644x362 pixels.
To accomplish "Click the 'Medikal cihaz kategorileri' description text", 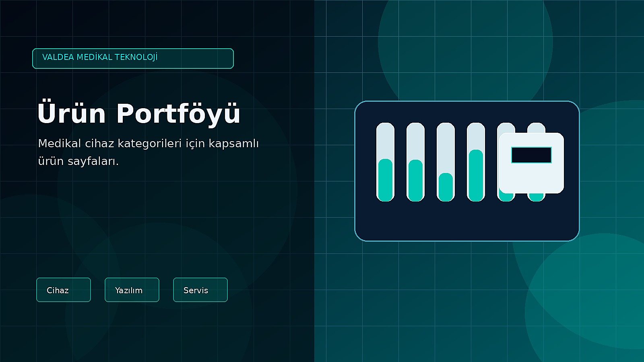I will coord(149,152).
